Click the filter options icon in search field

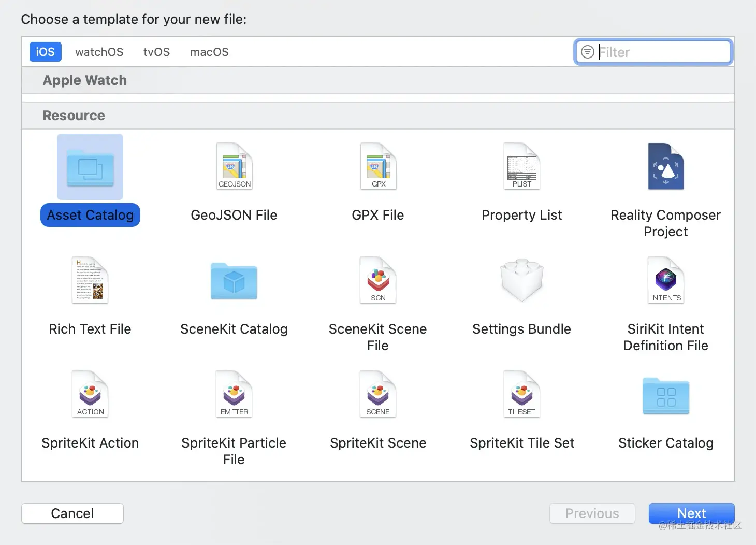pyautogui.click(x=588, y=52)
